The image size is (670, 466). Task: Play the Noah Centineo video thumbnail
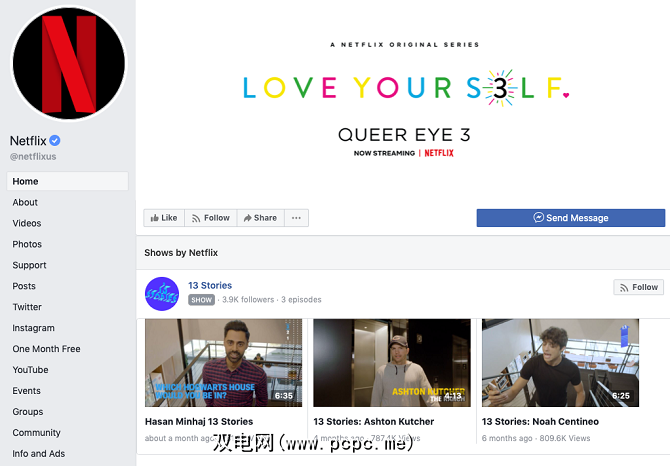560,363
